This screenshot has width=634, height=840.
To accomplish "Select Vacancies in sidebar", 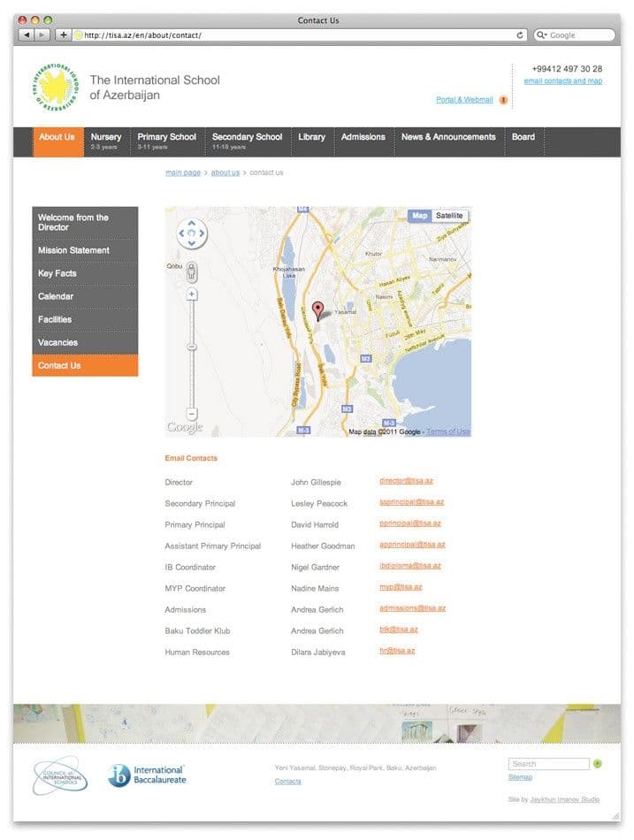I will [x=85, y=342].
